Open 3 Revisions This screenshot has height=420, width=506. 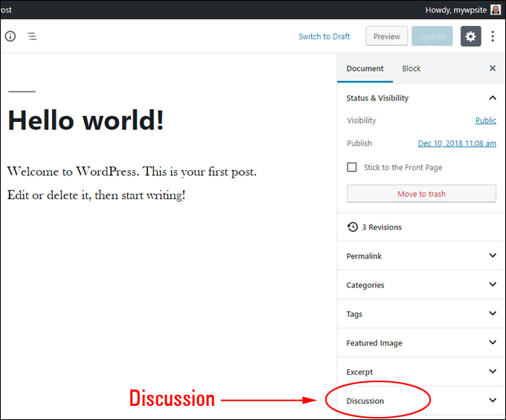(x=382, y=227)
